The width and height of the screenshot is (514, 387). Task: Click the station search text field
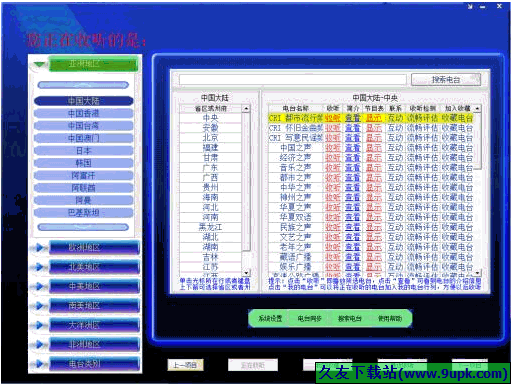point(293,80)
